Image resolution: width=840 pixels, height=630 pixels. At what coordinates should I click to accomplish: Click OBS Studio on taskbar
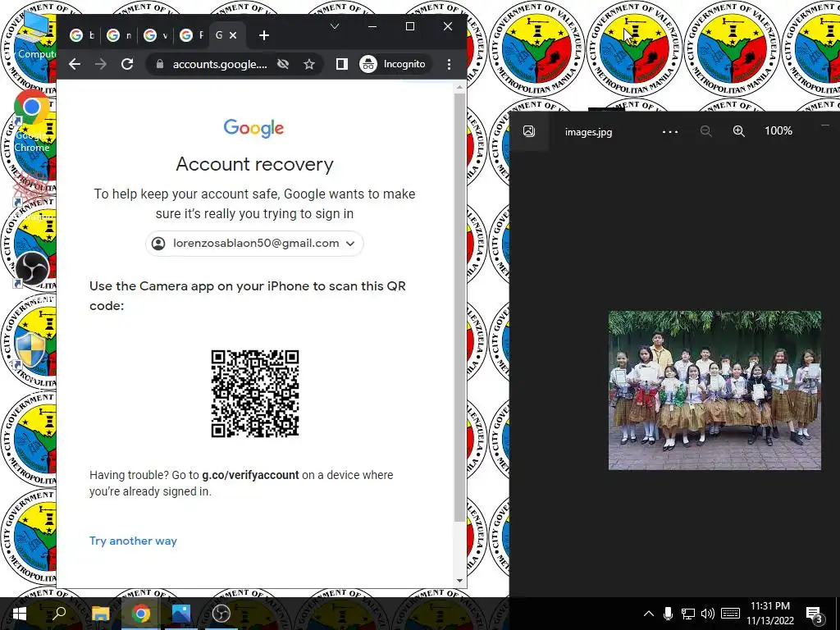pos(221,614)
